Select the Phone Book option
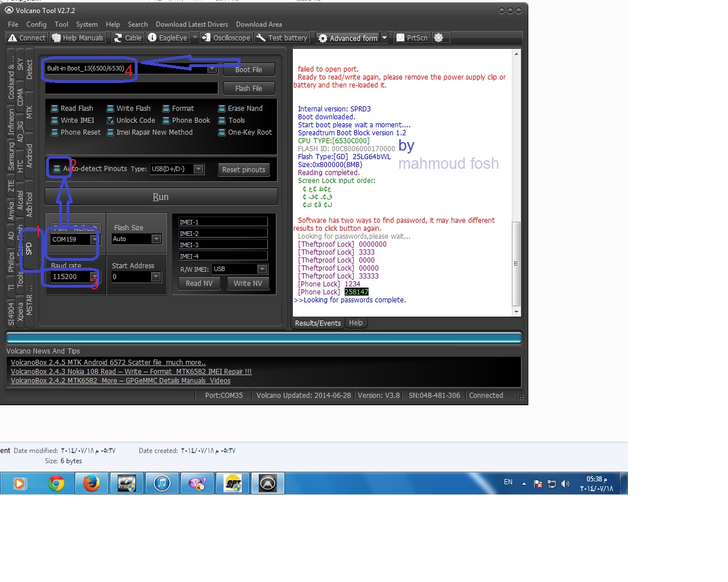The width and height of the screenshot is (728, 582). tap(186, 120)
